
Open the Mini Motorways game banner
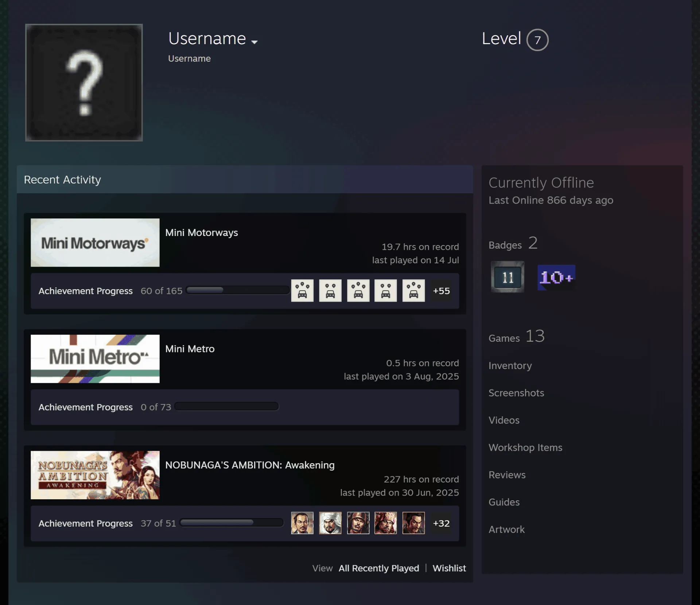[95, 243]
